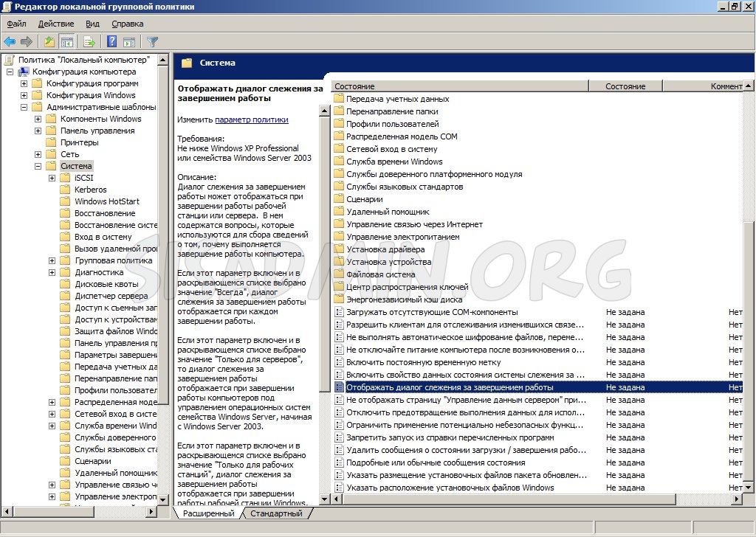
Task: Expand the Групповая политика tree node
Action: [52, 260]
